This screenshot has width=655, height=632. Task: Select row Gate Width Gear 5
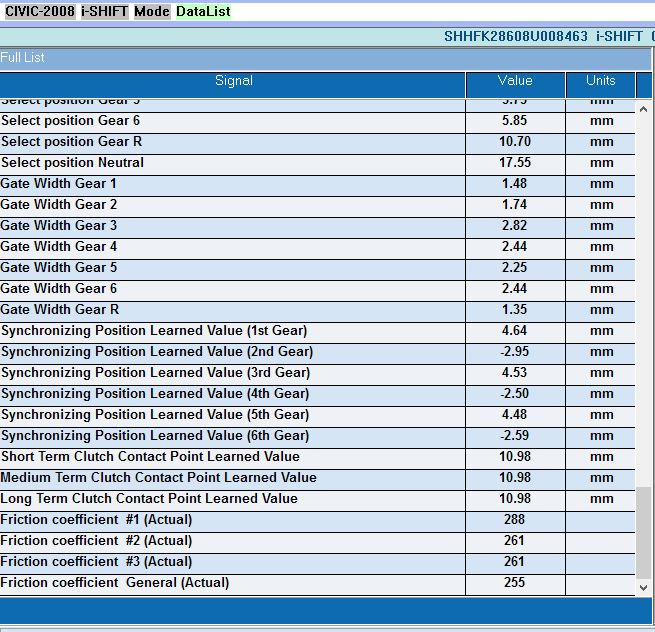(x=317, y=268)
